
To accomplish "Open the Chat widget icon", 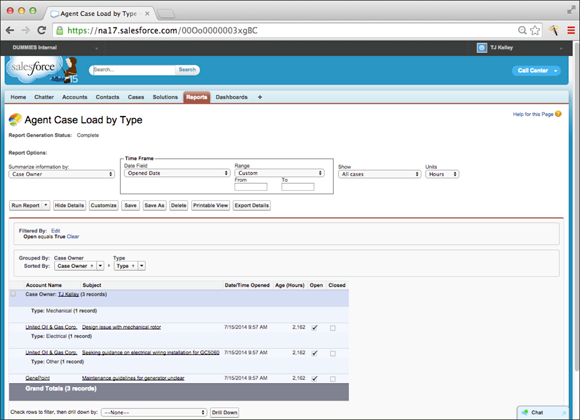I will tap(525, 412).
